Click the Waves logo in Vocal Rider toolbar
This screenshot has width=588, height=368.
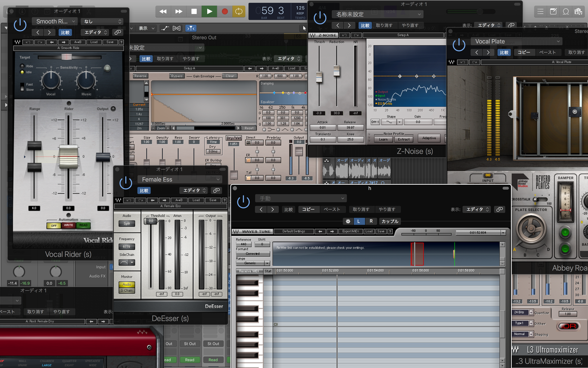tap(17, 42)
